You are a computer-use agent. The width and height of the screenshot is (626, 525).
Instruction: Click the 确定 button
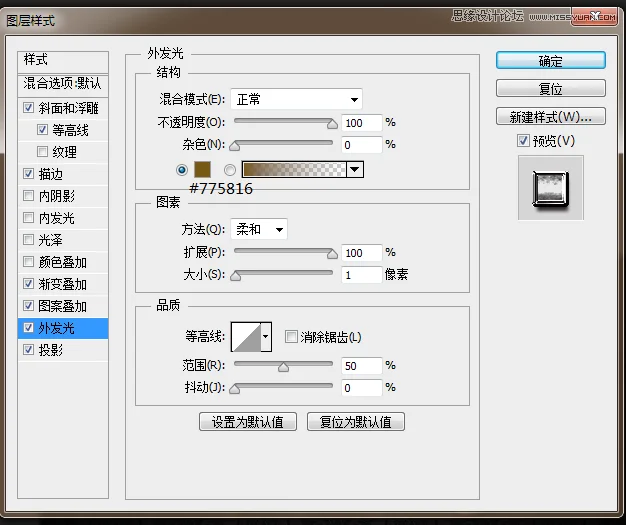(x=551, y=61)
